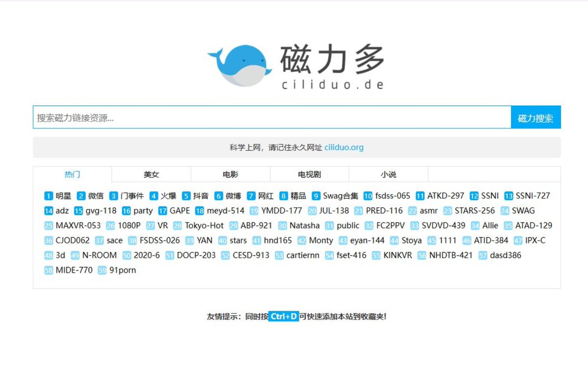Screen dimensions: 588x375
Task: Open the ciliduo.org permanent address link
Action: point(344,147)
